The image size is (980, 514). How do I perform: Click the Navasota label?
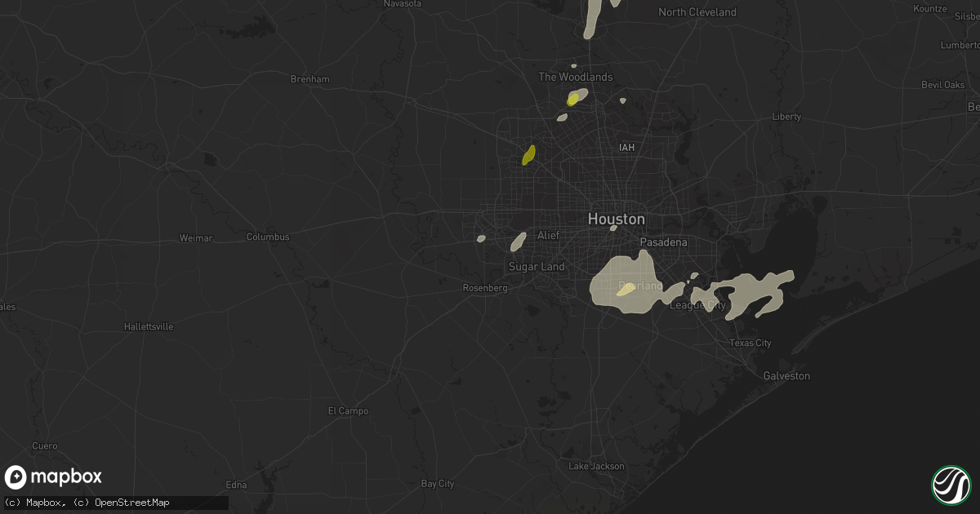[x=403, y=3]
